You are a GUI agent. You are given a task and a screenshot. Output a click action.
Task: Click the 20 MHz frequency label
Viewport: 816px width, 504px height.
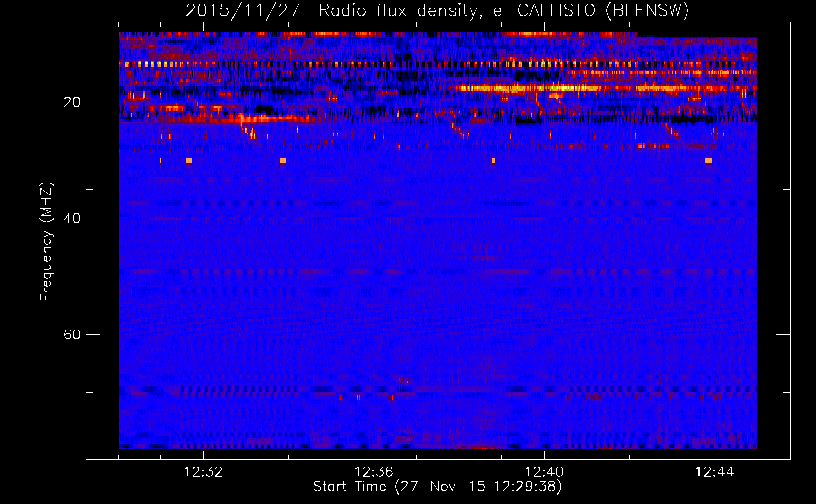click(x=72, y=102)
